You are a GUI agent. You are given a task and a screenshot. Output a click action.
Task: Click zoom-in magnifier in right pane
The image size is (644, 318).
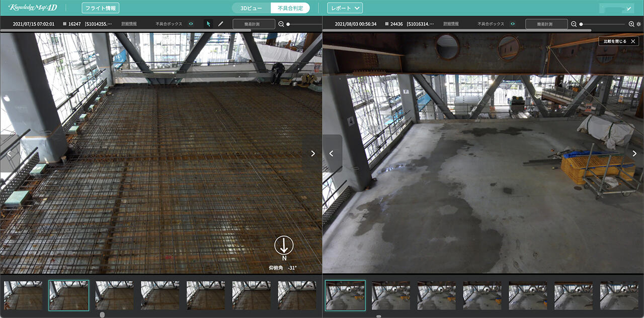point(631,24)
